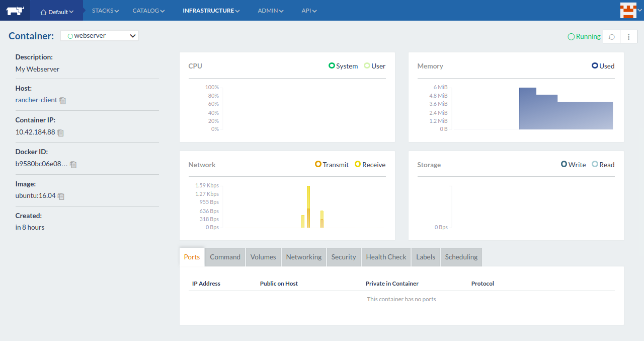Screen dimensions: 644x341
Task: Click the b9580bc06e08 Docker ID text
Action: (41, 164)
